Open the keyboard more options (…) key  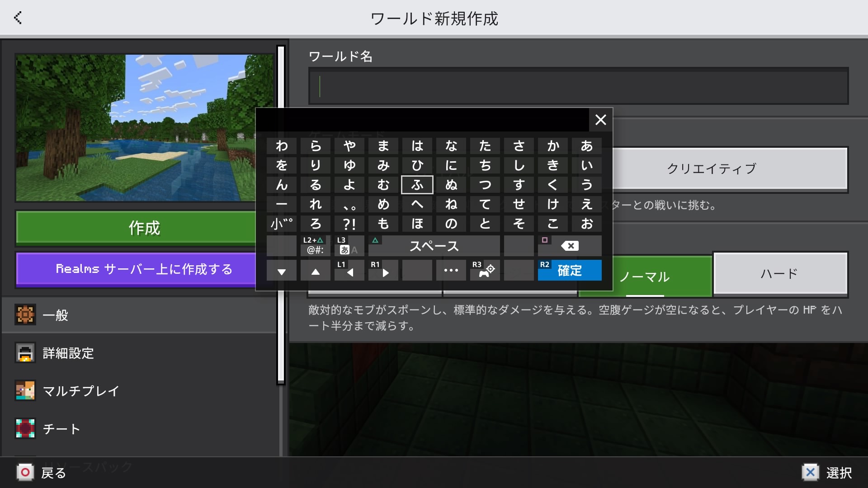(451, 270)
